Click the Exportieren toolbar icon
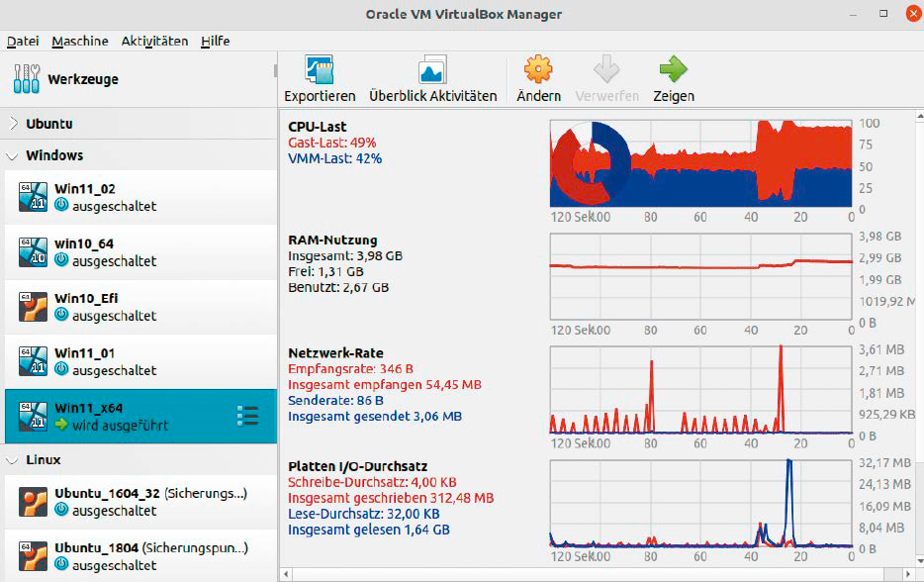924x582 pixels. pos(320,69)
